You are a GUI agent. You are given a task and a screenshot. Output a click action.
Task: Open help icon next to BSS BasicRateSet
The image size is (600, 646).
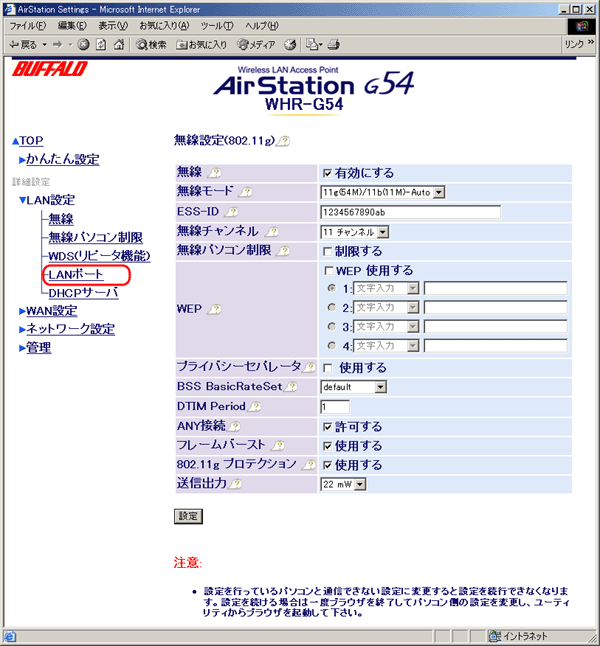(x=291, y=386)
